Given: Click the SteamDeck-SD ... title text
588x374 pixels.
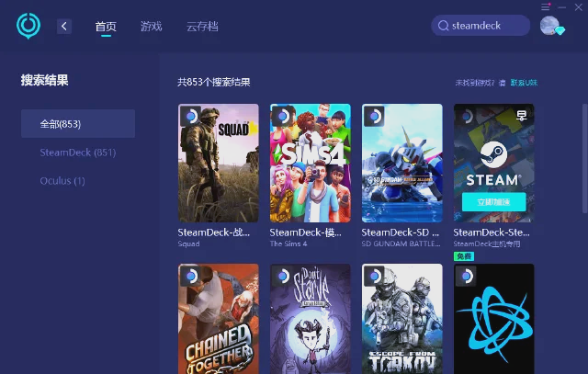Looking at the screenshot, I should (401, 232).
